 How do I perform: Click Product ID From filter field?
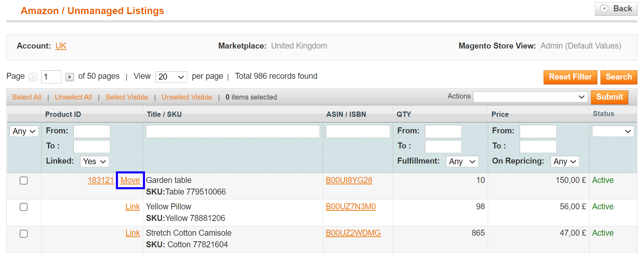(x=92, y=131)
